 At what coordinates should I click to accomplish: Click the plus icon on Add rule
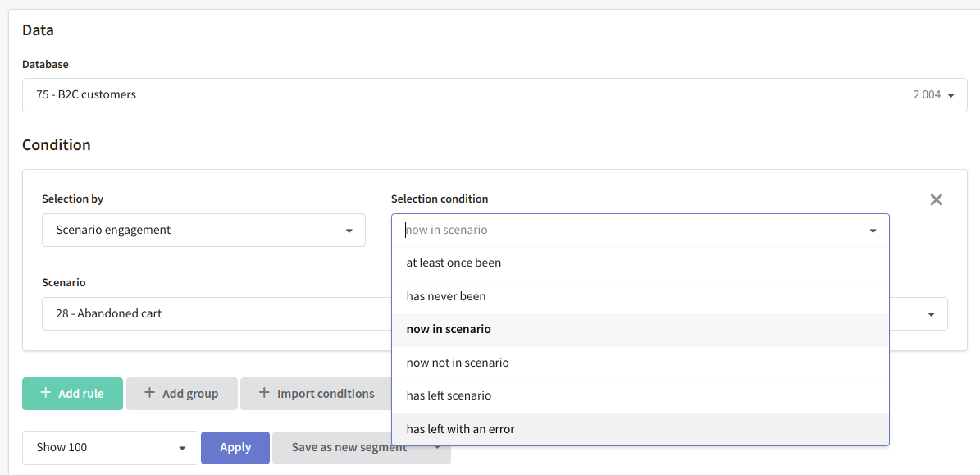pos(45,393)
